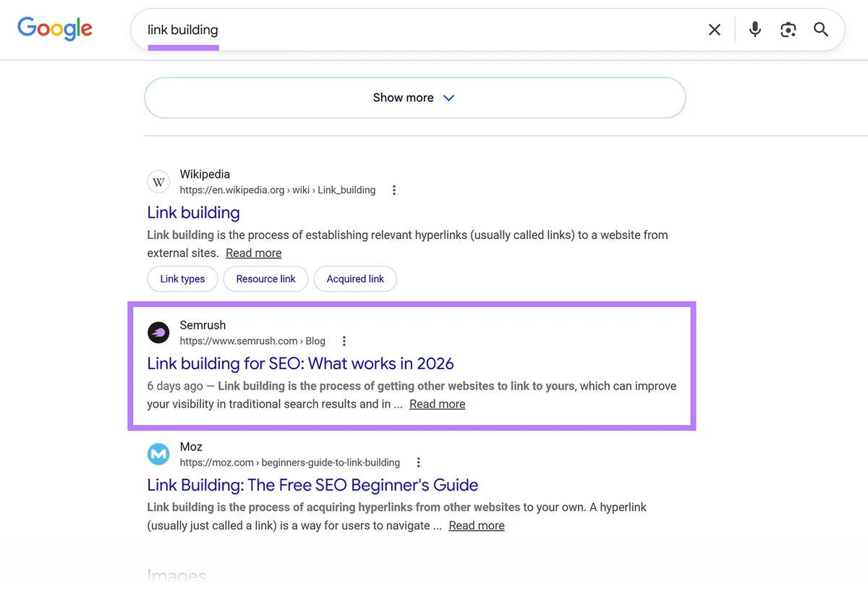Select the "Link types" chip
The image size is (868, 590).
[182, 279]
